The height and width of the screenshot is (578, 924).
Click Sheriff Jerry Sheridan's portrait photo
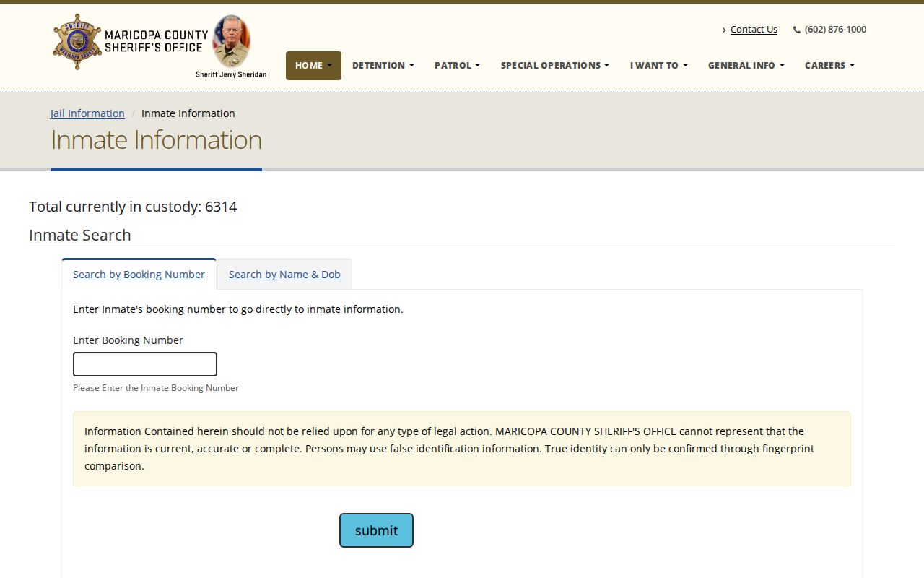click(232, 41)
